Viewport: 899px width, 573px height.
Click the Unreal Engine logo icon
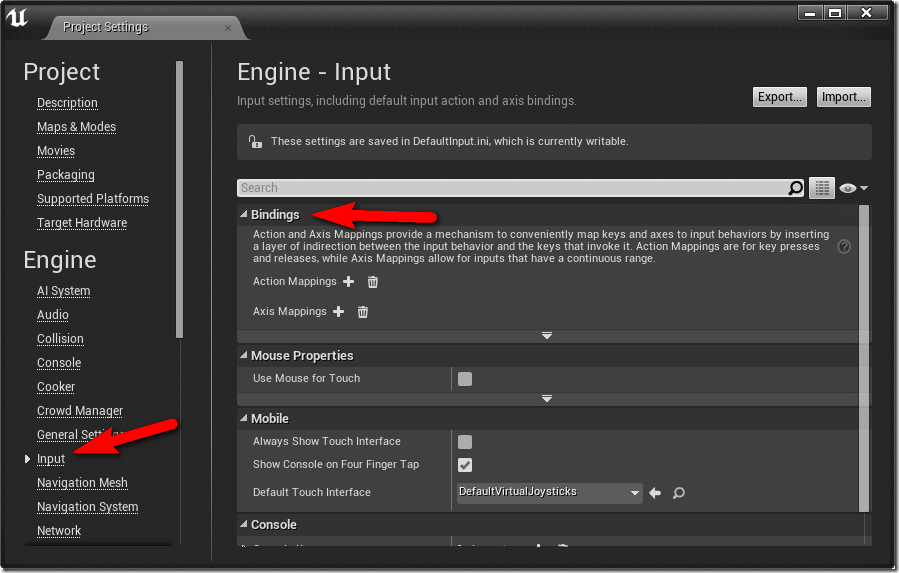pyautogui.click(x=17, y=17)
